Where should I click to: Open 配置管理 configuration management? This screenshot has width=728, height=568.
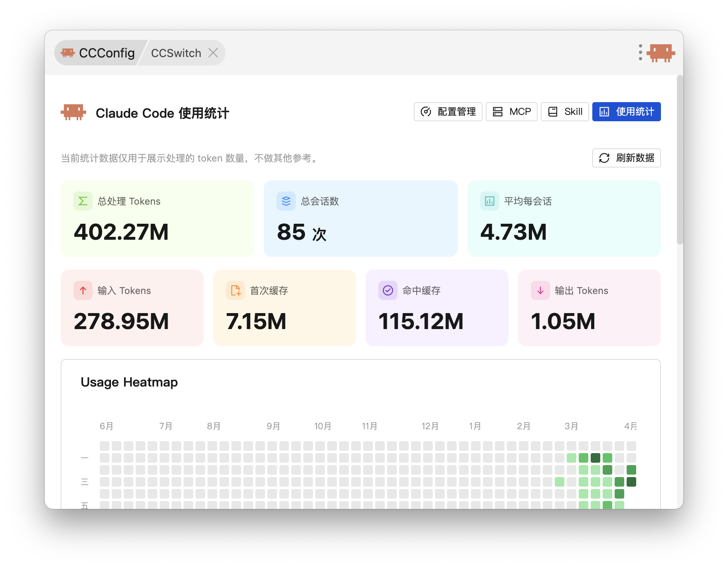pyautogui.click(x=448, y=112)
